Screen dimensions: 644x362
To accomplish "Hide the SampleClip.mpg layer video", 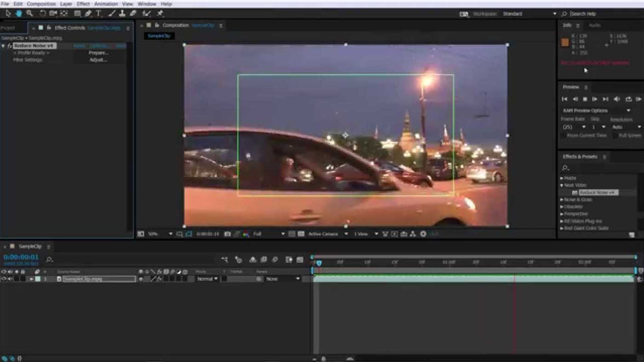I will pyautogui.click(x=4, y=279).
